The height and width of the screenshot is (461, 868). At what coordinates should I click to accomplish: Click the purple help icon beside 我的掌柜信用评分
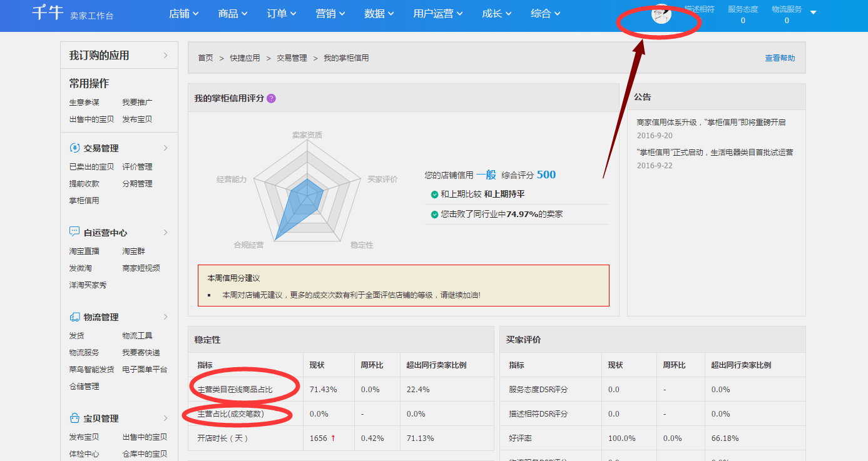tap(271, 98)
